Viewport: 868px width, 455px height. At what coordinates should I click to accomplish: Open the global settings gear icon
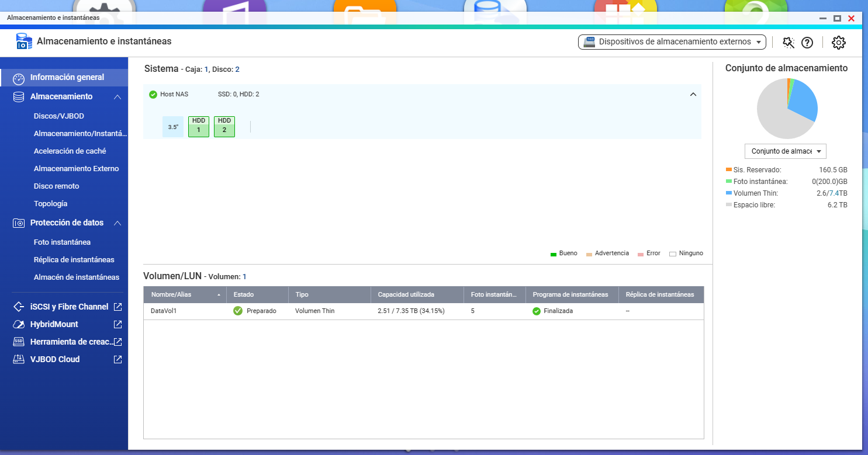tap(838, 43)
